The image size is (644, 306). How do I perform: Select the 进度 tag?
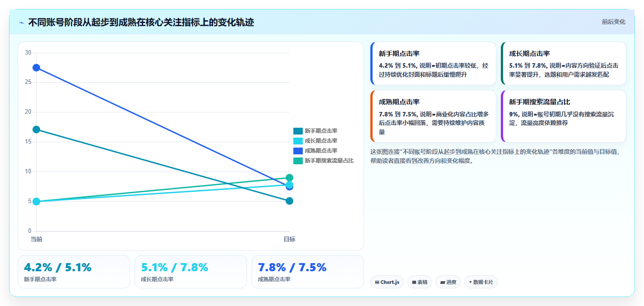coord(448,282)
